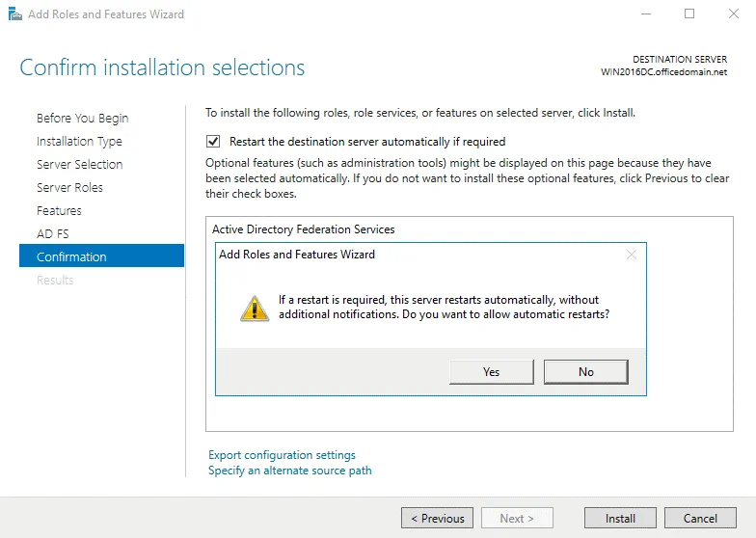The width and height of the screenshot is (756, 538).
Task: Navigate to the AD FS step
Action: (52, 233)
